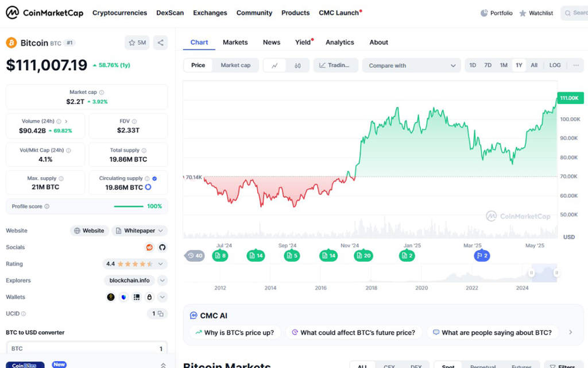Expand the Explorers chevron dropdown

(163, 281)
